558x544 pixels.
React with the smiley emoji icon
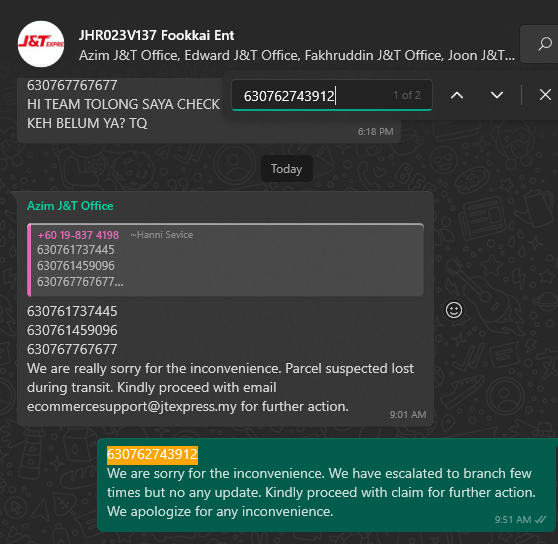point(454,310)
